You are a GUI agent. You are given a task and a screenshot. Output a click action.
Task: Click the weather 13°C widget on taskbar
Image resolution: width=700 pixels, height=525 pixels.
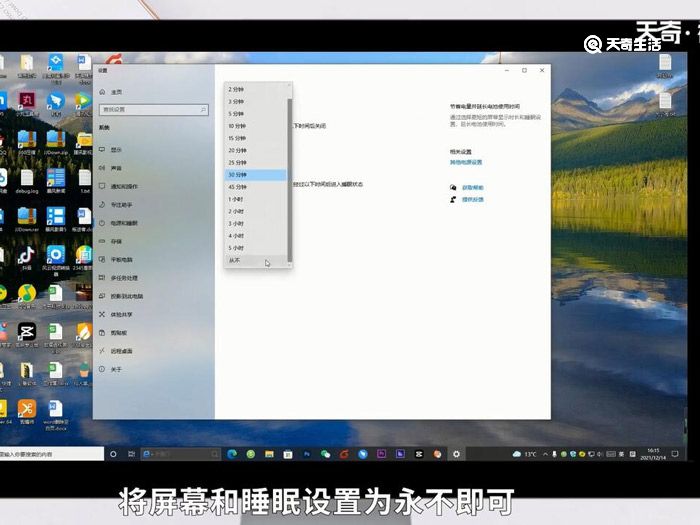(525, 454)
